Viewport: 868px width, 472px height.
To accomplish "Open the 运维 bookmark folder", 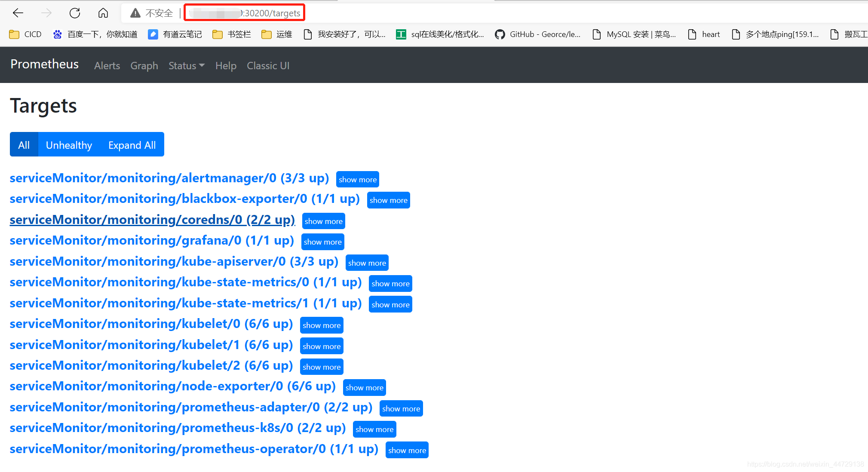I will click(x=277, y=34).
